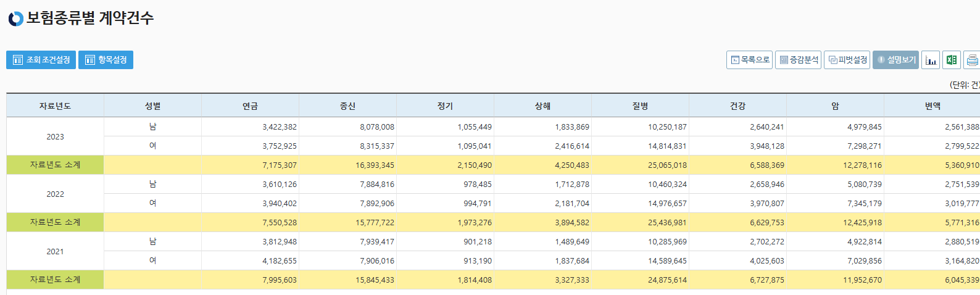Select the value 3,812,948

(x=280, y=242)
